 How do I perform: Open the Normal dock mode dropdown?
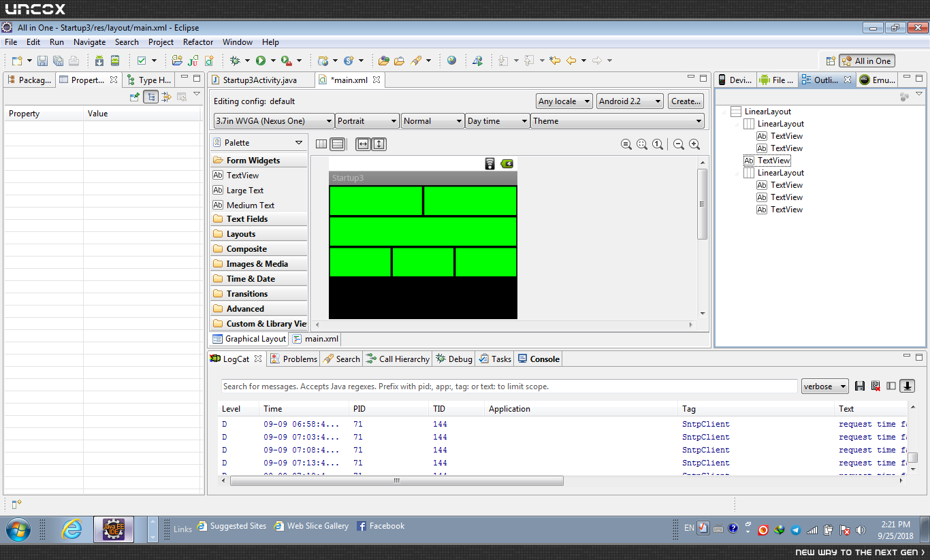click(433, 121)
